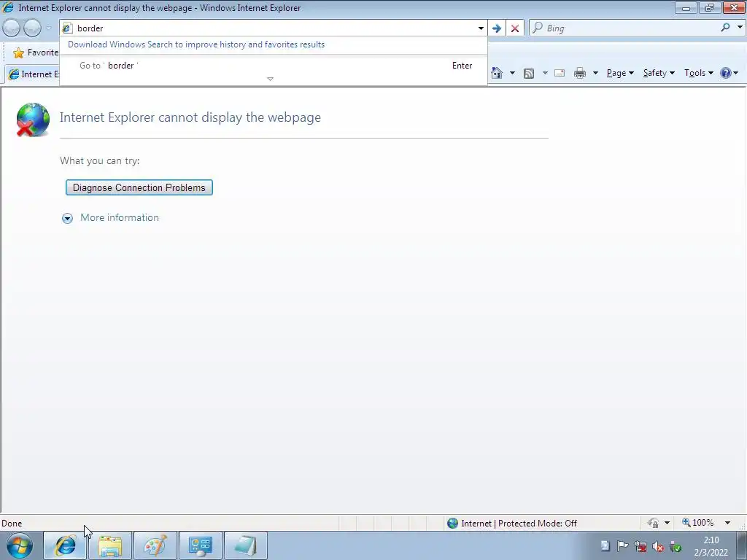Open the address bar history dropdown
The height and width of the screenshot is (560, 747).
(x=481, y=28)
